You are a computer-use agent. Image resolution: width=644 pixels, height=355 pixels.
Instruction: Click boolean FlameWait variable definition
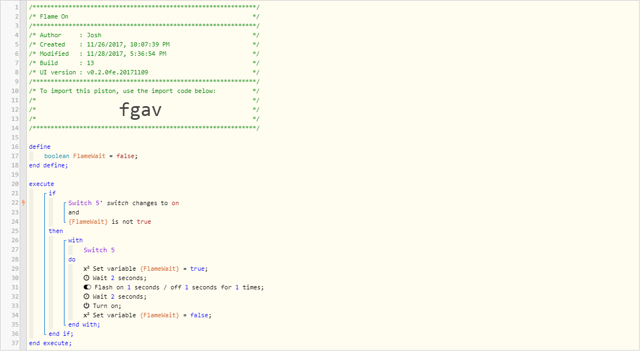[91, 156]
